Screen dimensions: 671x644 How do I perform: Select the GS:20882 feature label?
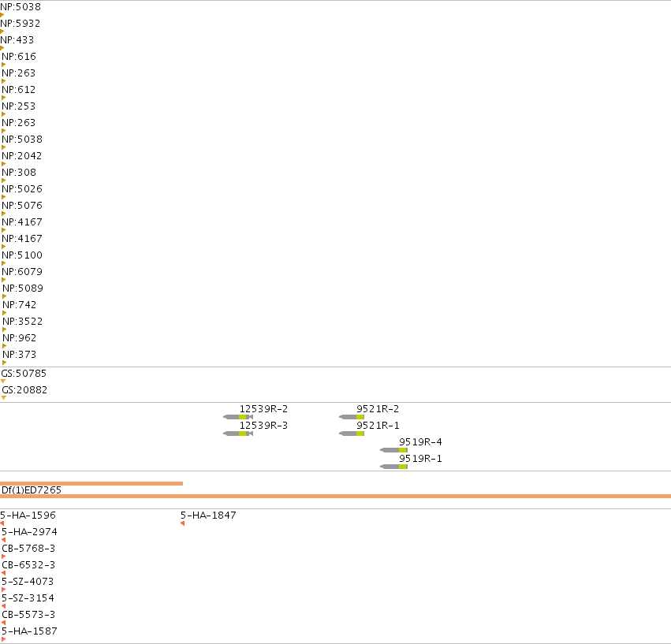(24, 390)
